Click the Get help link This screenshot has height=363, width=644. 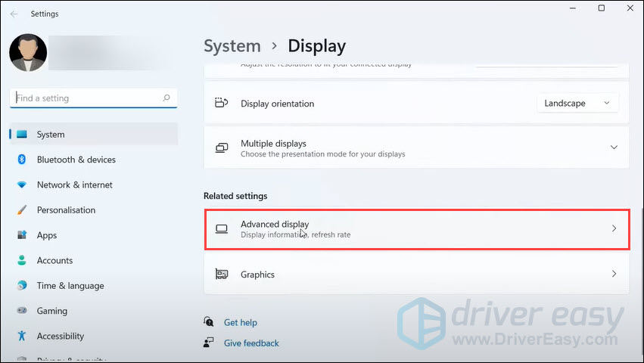pos(241,323)
